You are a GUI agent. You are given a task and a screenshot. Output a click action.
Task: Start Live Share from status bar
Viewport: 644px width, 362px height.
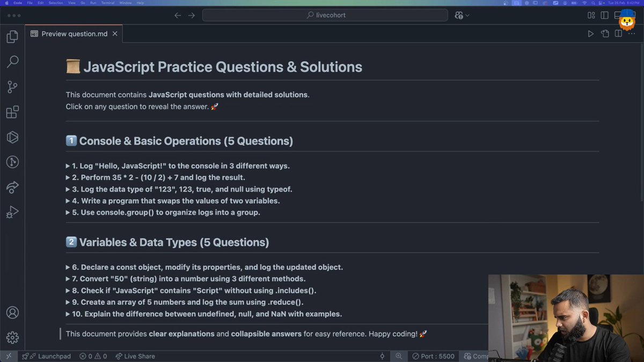[x=135, y=356]
